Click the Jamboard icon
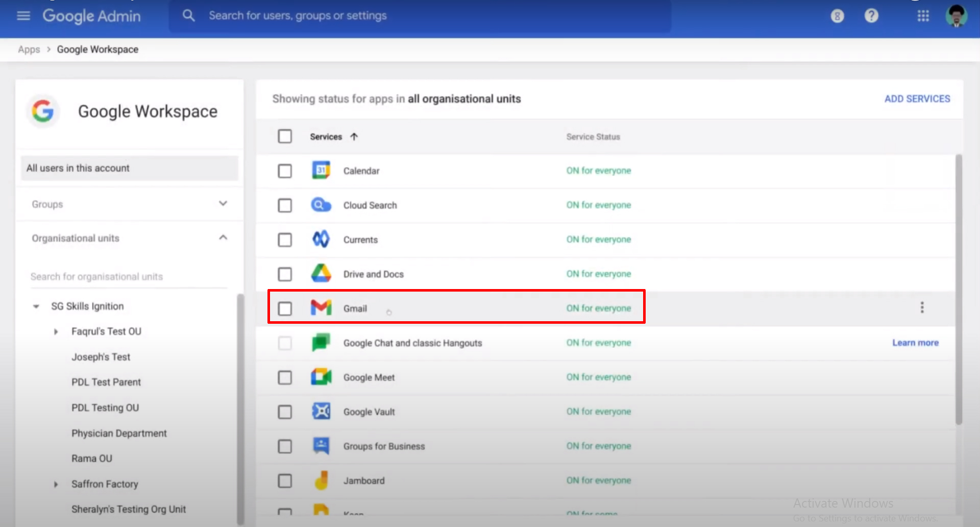This screenshot has height=527, width=980. 321,480
